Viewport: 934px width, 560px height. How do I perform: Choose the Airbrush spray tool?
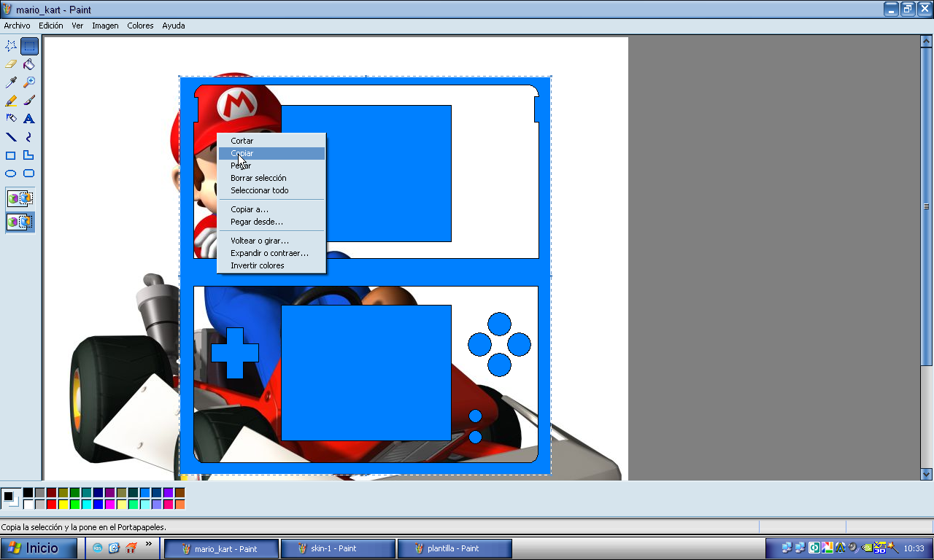11,119
